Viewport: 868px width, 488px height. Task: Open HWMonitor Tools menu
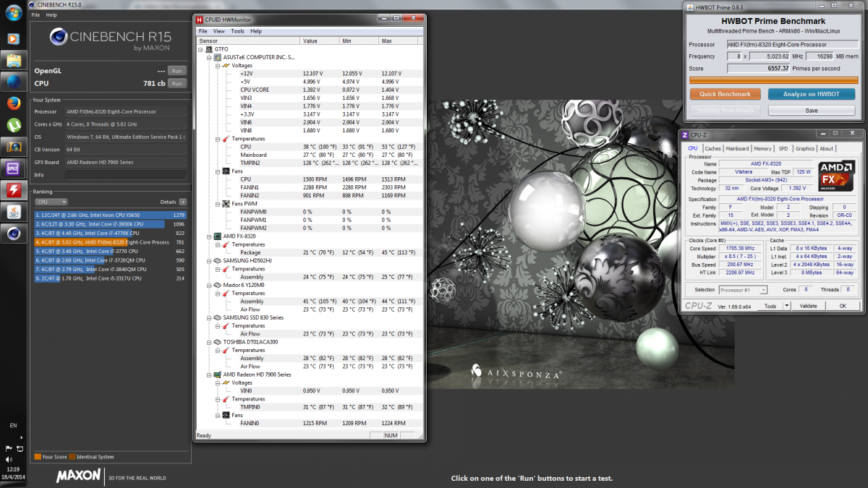pyautogui.click(x=238, y=31)
